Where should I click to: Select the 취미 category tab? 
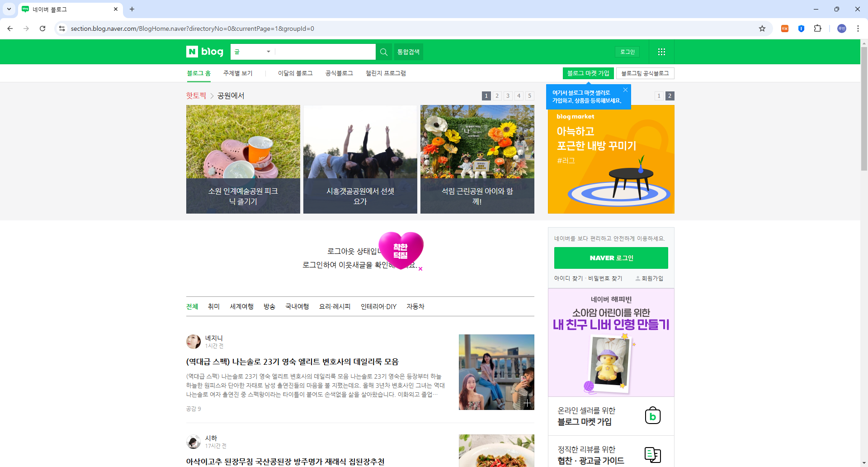click(x=214, y=307)
